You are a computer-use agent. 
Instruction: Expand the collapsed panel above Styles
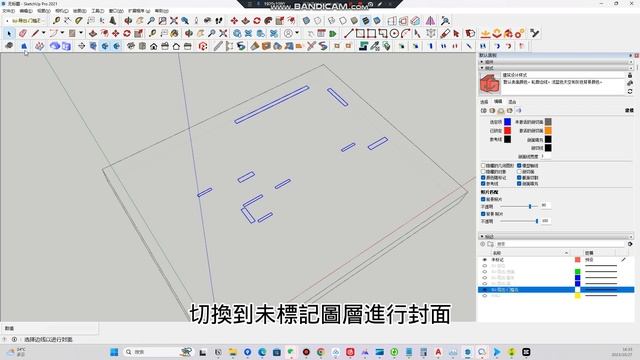click(x=482, y=62)
